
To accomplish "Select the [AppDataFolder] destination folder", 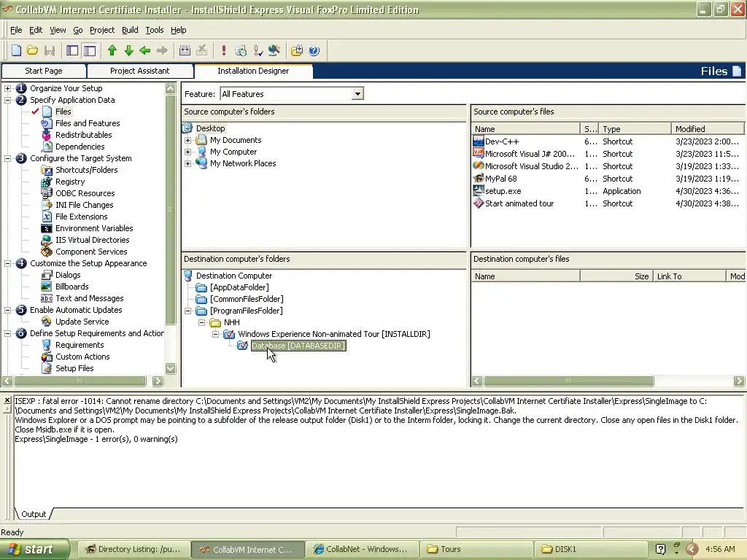I will tap(239, 287).
